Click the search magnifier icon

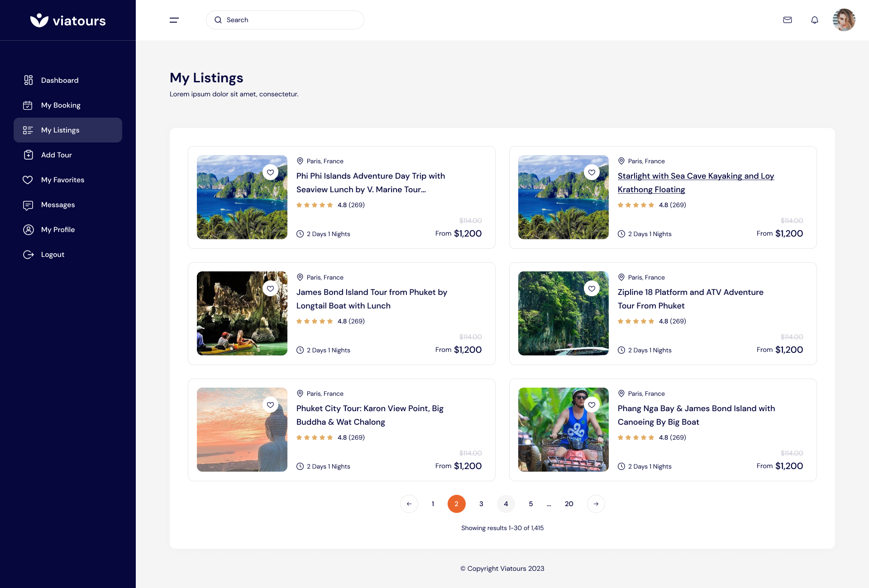click(218, 20)
